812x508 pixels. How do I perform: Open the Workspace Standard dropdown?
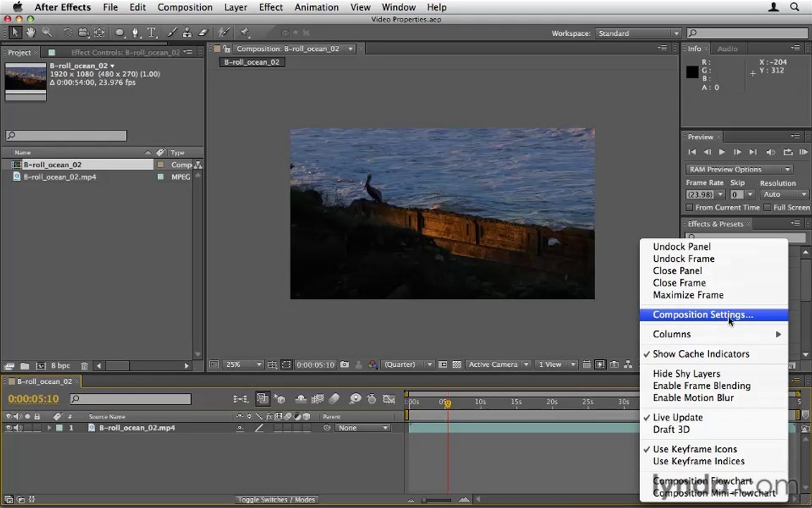(637, 33)
